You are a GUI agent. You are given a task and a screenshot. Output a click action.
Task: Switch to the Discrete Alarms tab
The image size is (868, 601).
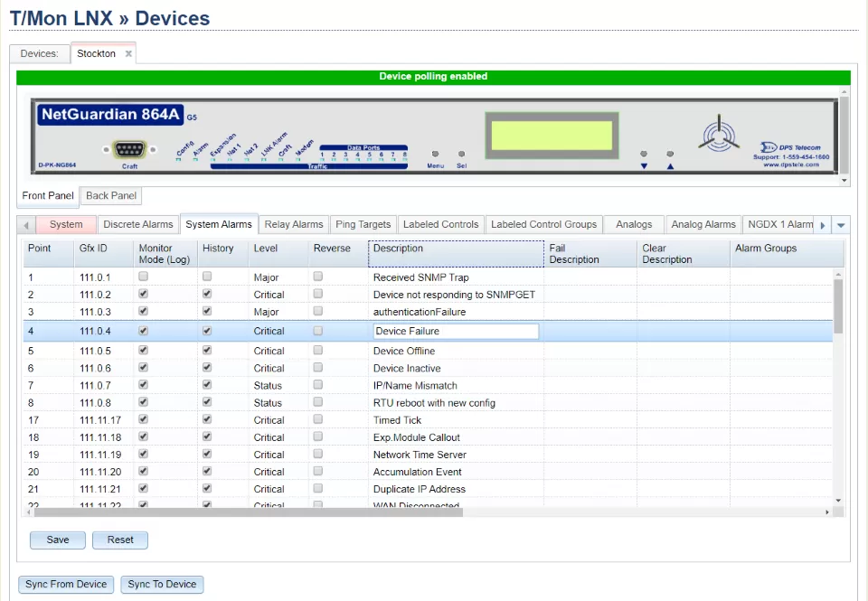[137, 224]
